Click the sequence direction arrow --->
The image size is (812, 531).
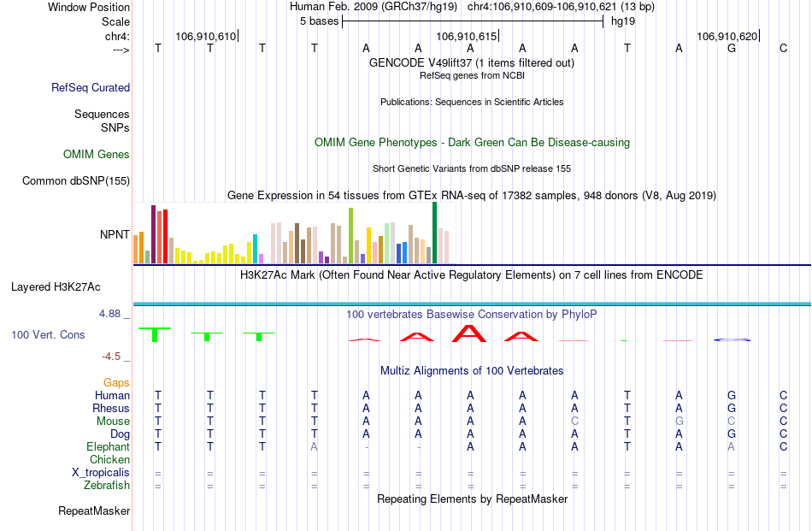pyautogui.click(x=121, y=50)
